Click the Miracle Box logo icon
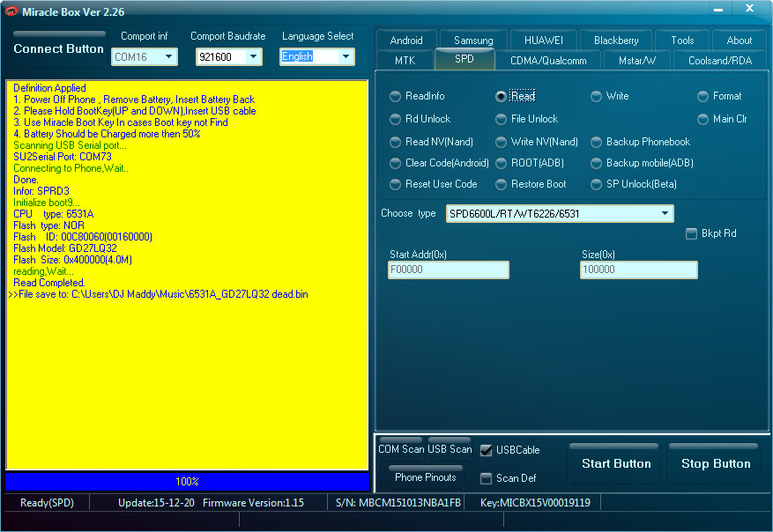Screen dimensions: 773x532 click(11, 11)
